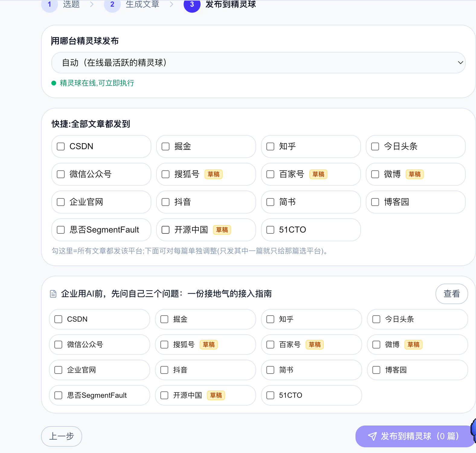
Task: Tick 思否SegmentFault for the 企业用AI前 article
Action: pyautogui.click(x=58, y=395)
